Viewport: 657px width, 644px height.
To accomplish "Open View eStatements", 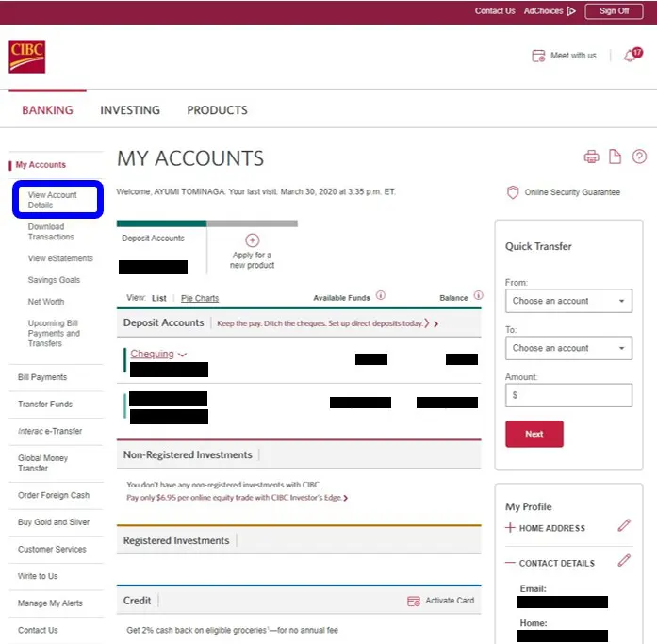I will pyautogui.click(x=60, y=258).
